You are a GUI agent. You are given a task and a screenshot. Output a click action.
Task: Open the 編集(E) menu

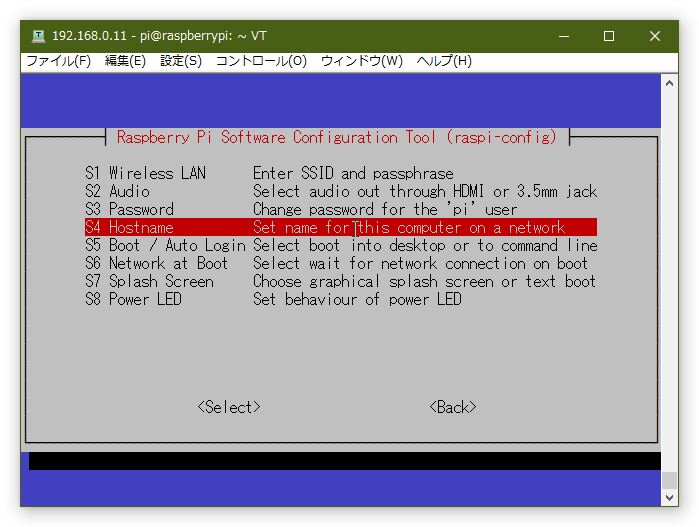pyautogui.click(x=125, y=61)
